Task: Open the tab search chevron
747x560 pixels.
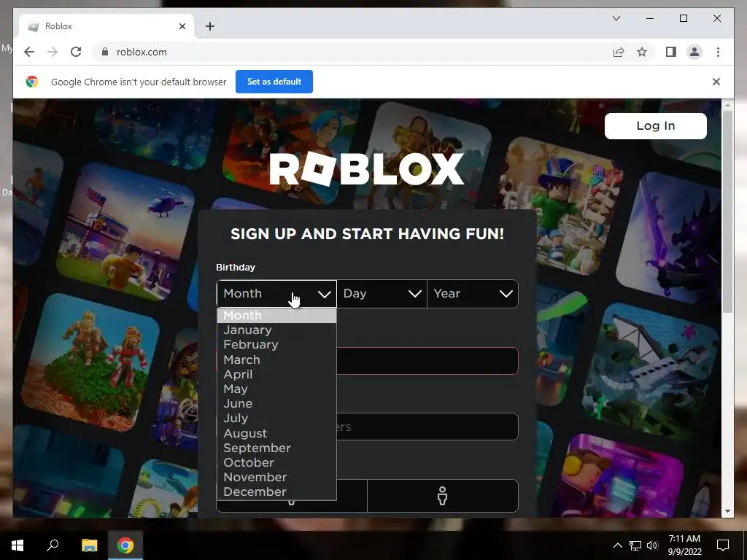Action: 616,18
